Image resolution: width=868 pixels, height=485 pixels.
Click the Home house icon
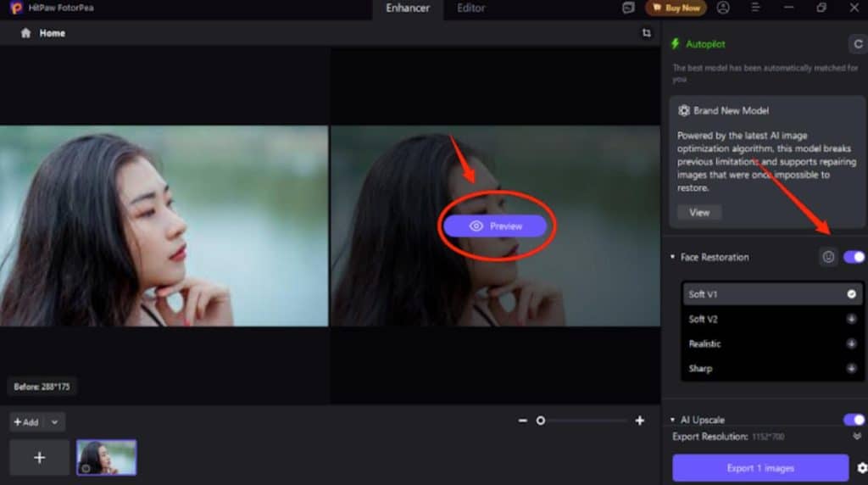tap(25, 33)
